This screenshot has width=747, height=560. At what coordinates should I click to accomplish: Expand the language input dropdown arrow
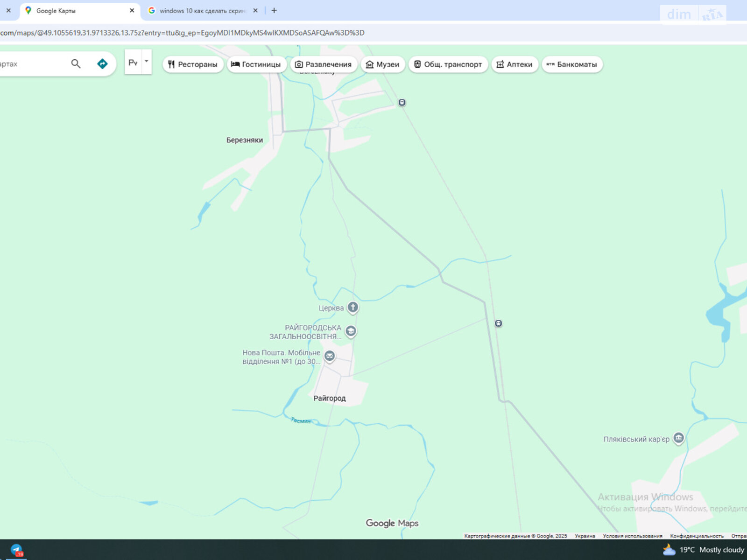pyautogui.click(x=146, y=61)
